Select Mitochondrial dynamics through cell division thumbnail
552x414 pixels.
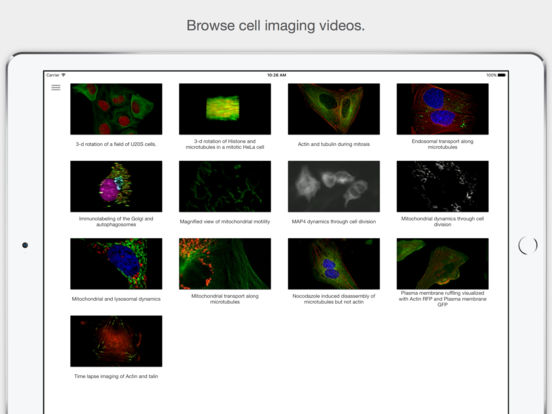click(443, 186)
